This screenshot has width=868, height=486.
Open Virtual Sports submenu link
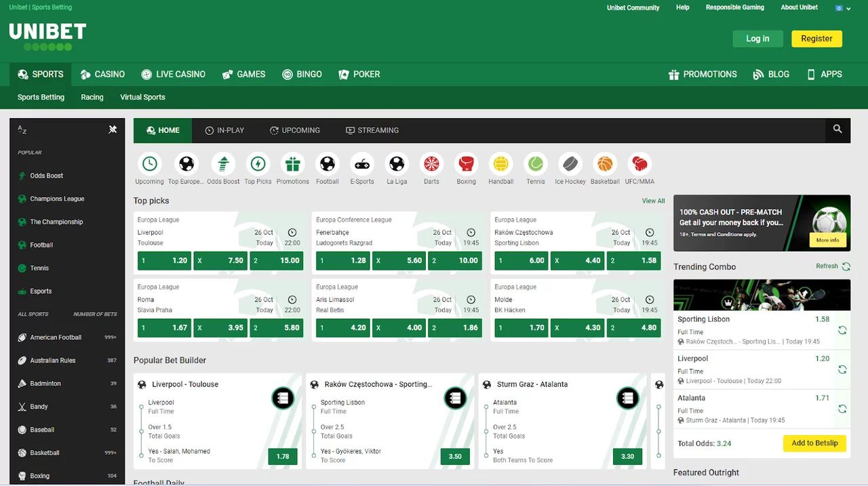tap(142, 97)
